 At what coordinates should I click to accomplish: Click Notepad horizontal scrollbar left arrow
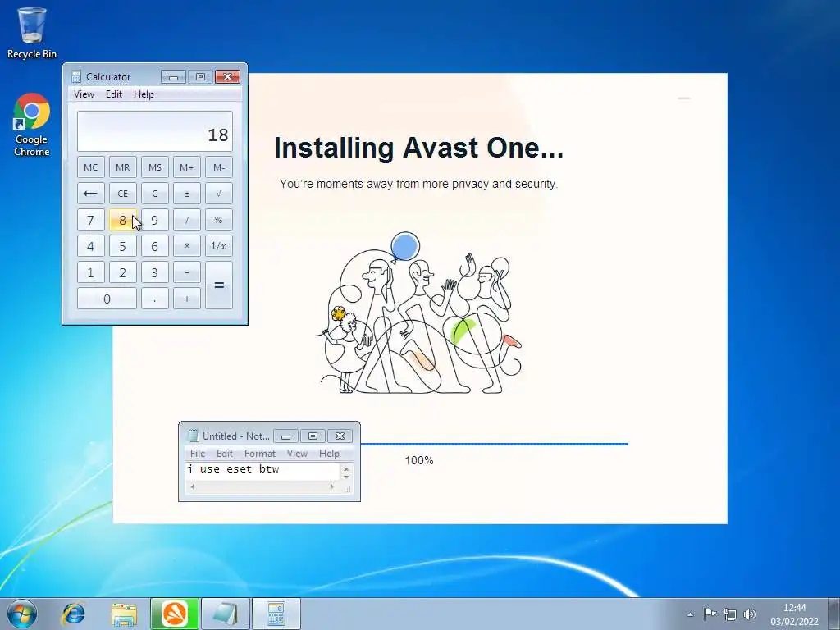pyautogui.click(x=192, y=487)
